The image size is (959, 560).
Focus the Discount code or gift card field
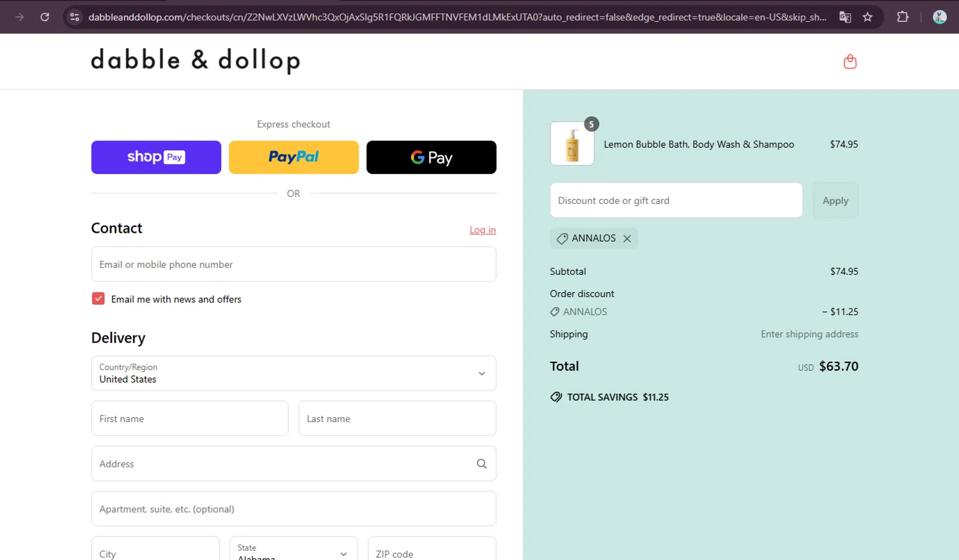[x=676, y=200]
